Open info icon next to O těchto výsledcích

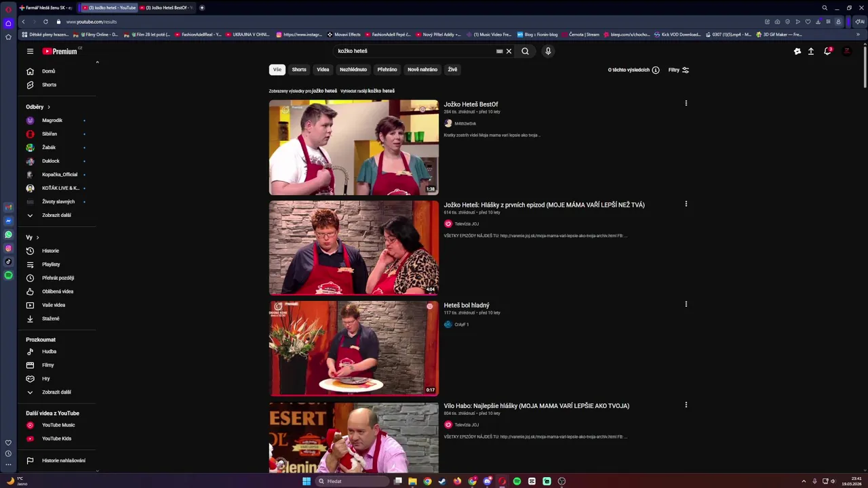click(656, 70)
